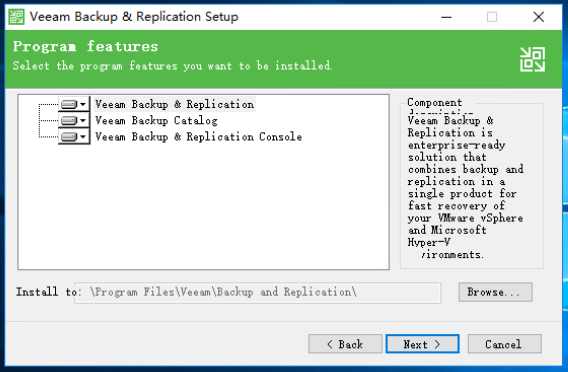Minimize the setup window

pos(446,17)
